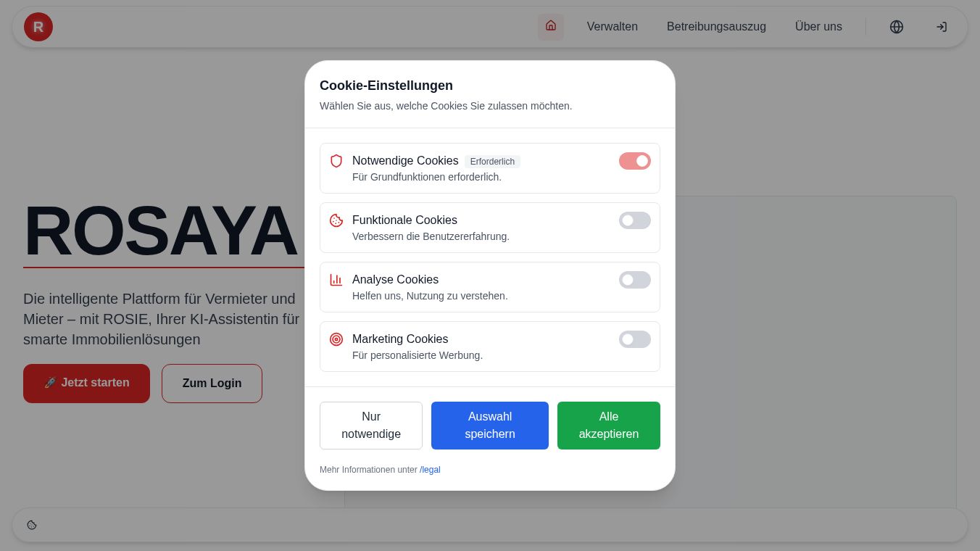Image resolution: width=980 pixels, height=551 pixels.
Task: Open the language globe icon
Action: tap(897, 27)
